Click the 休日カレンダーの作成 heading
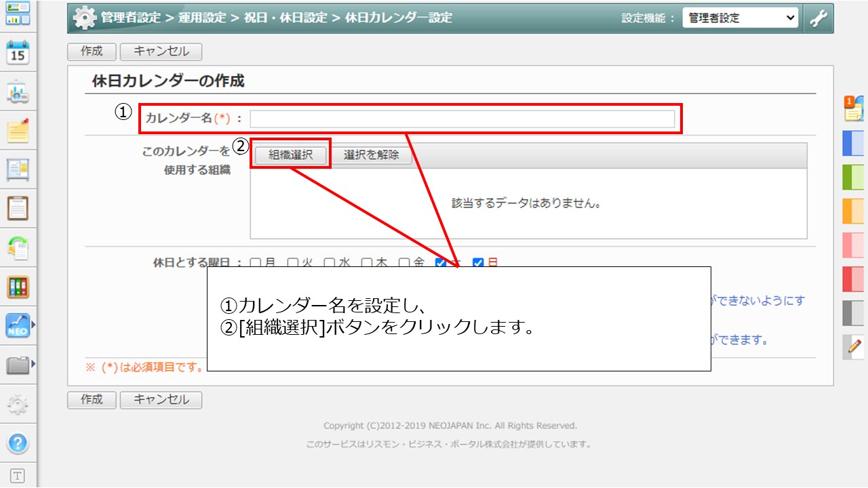This screenshot has width=868, height=488. coord(168,81)
